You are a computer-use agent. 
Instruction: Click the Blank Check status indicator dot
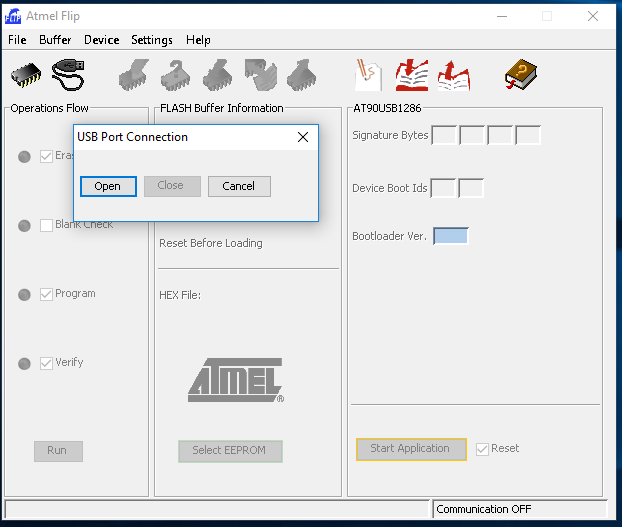[x=24, y=226]
